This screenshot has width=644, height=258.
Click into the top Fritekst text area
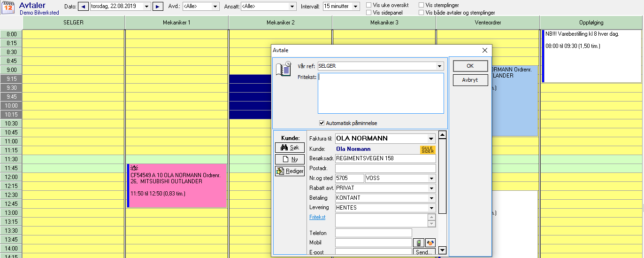pos(381,93)
